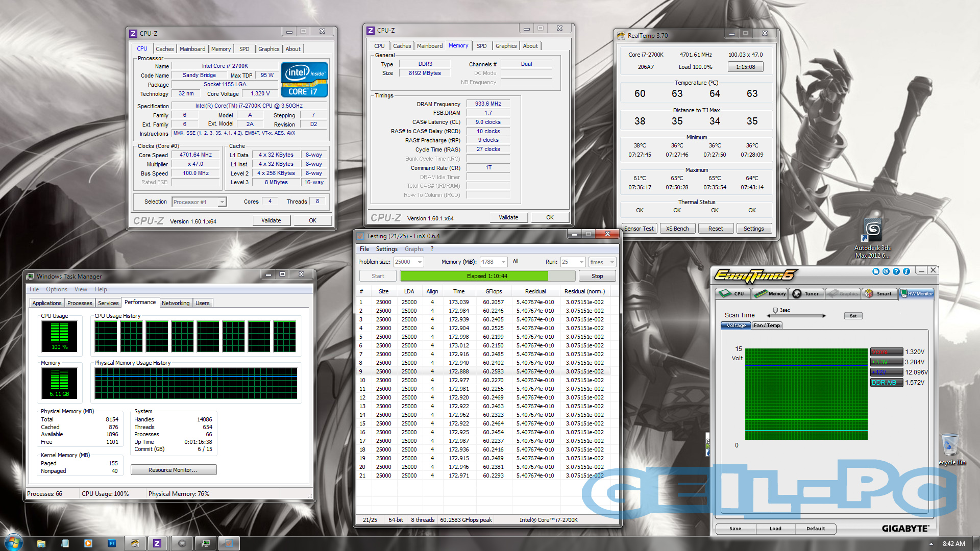Adjust the Scan Time slider handle

(x=775, y=311)
